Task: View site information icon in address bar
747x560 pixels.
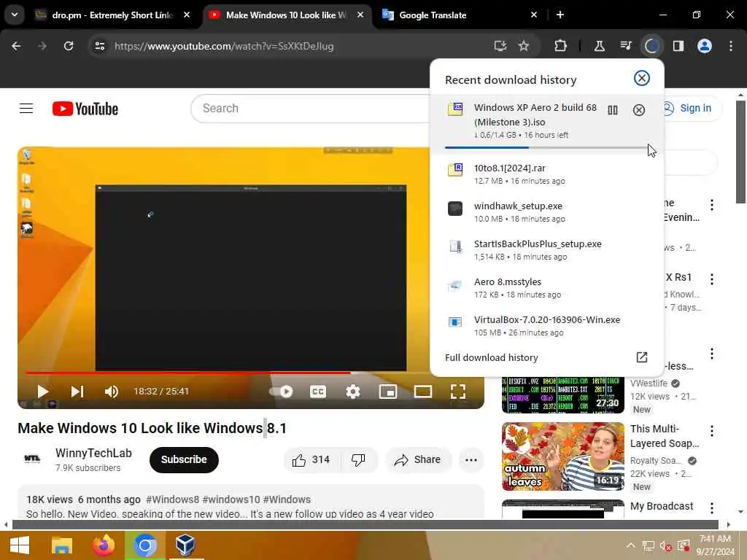Action: [99, 46]
